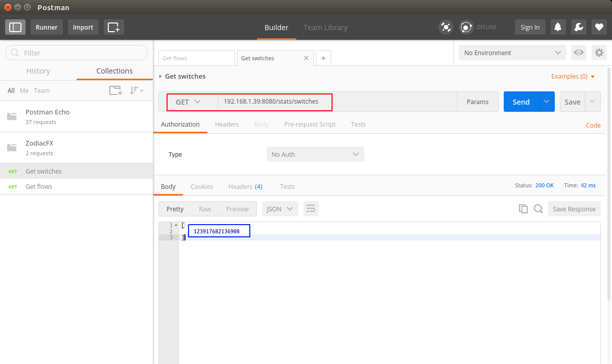Click Save Response button
The image size is (612, 364).
coord(574,209)
